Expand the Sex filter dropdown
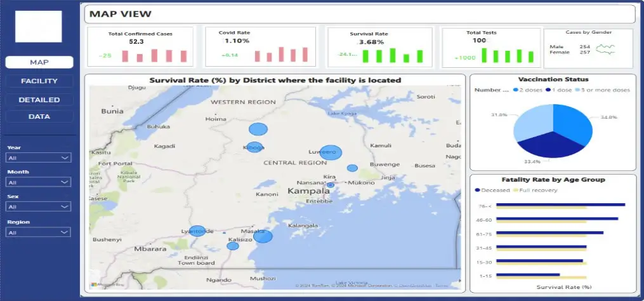This screenshot has height=301, width=644. coord(38,207)
